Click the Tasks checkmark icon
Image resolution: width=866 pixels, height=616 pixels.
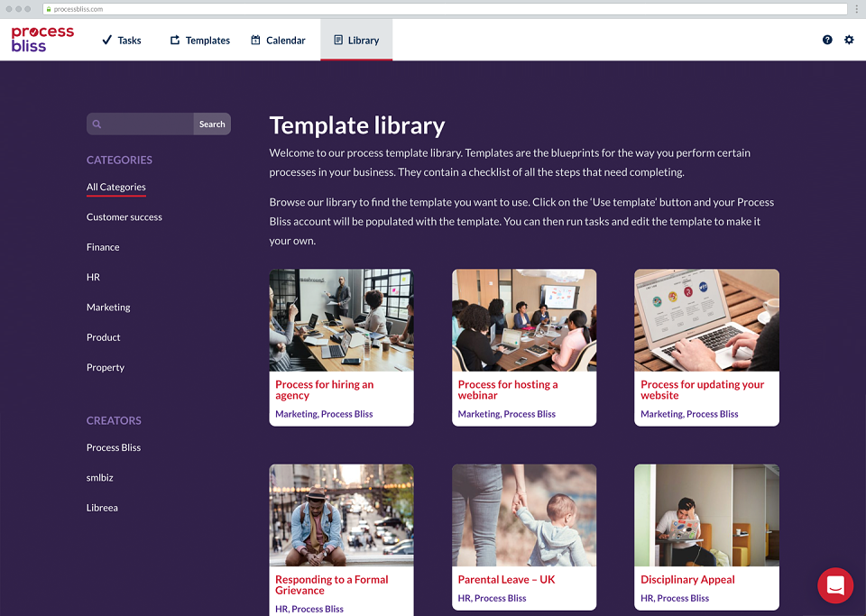[x=107, y=40]
